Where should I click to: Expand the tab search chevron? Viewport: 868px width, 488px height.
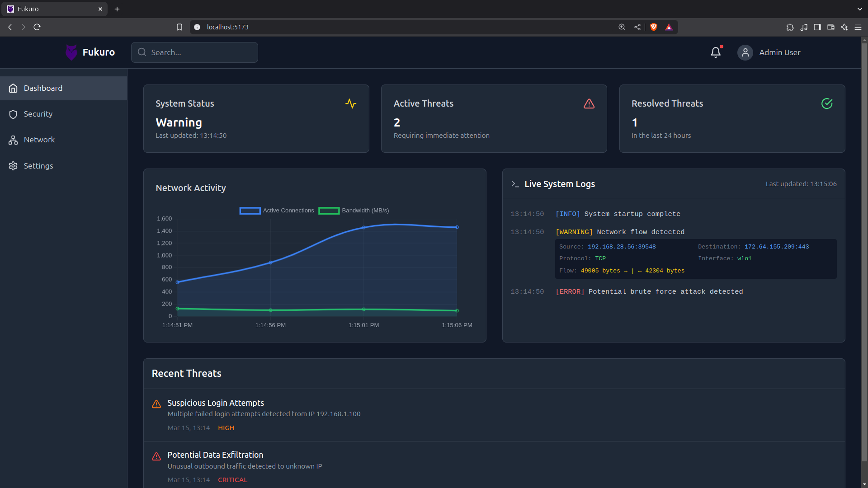click(x=859, y=9)
